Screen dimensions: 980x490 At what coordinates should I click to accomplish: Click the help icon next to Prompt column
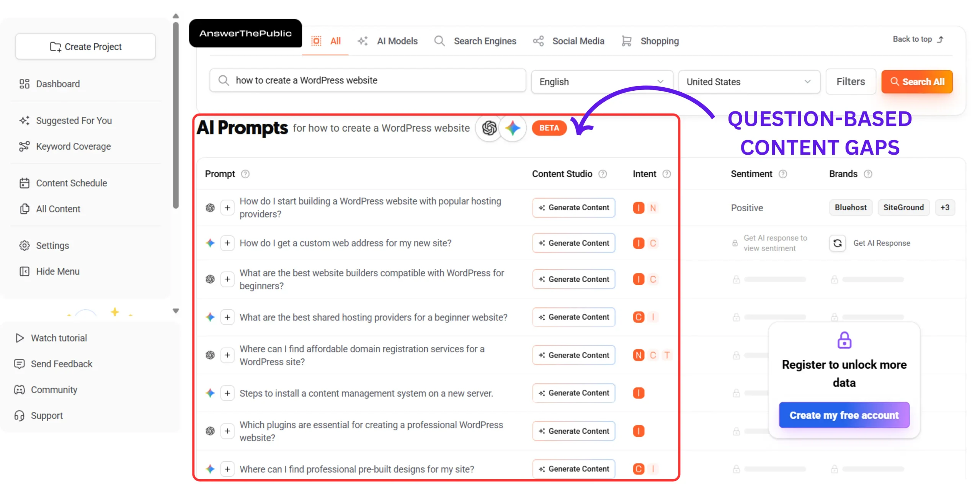(245, 174)
